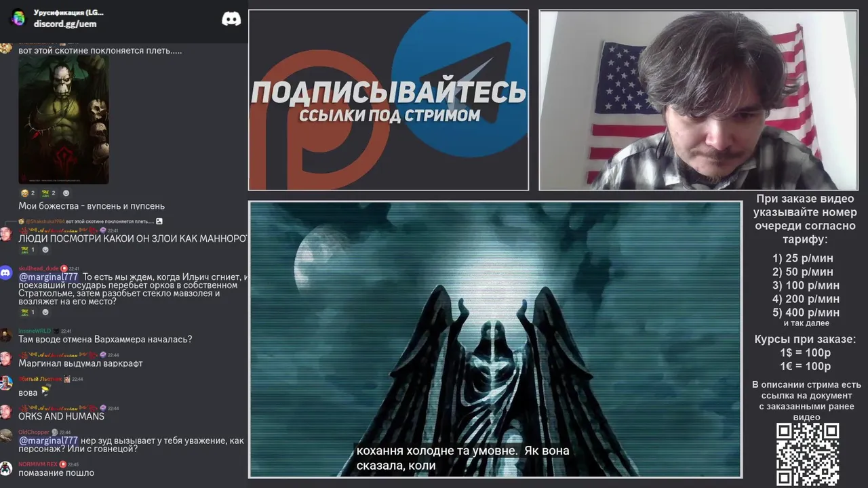Open the reply preview attachment icon
Screen dimensions: 868x488
pos(159,222)
